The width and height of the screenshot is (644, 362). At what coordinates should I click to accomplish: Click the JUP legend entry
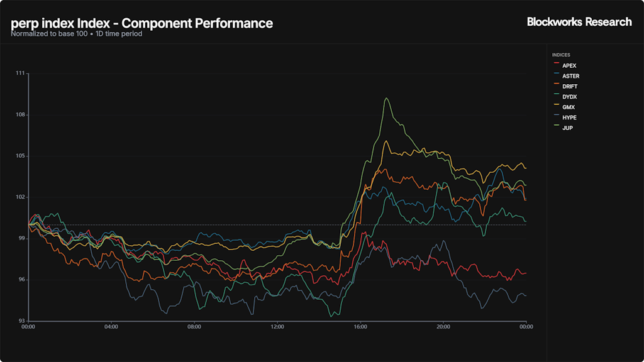[567, 128]
